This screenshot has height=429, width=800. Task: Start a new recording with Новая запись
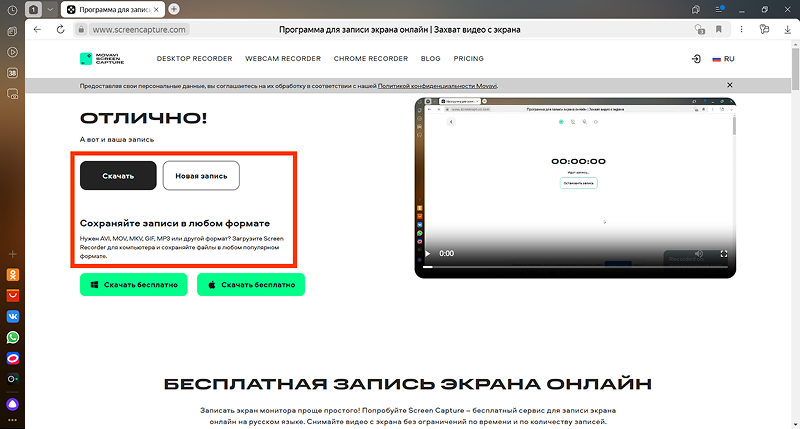pyautogui.click(x=201, y=175)
